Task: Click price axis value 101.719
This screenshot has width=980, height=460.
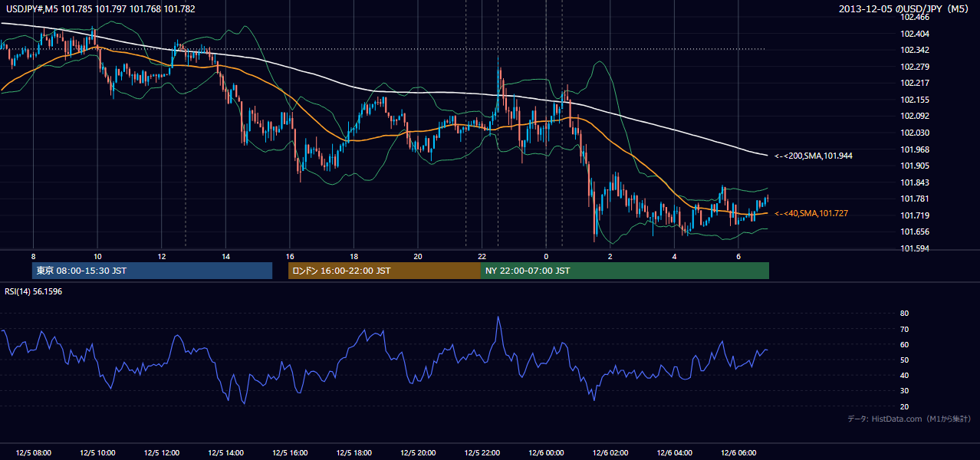Action: click(914, 215)
